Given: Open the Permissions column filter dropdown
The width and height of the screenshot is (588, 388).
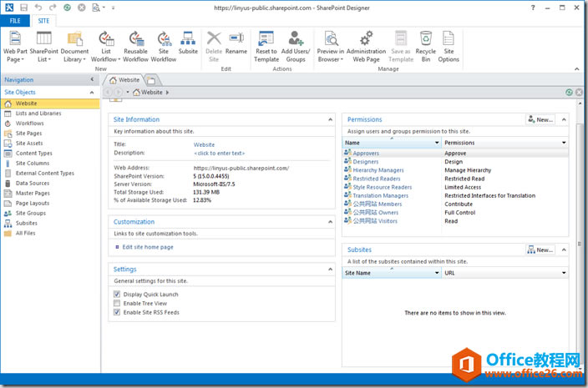Looking at the screenshot, I should click(564, 144).
